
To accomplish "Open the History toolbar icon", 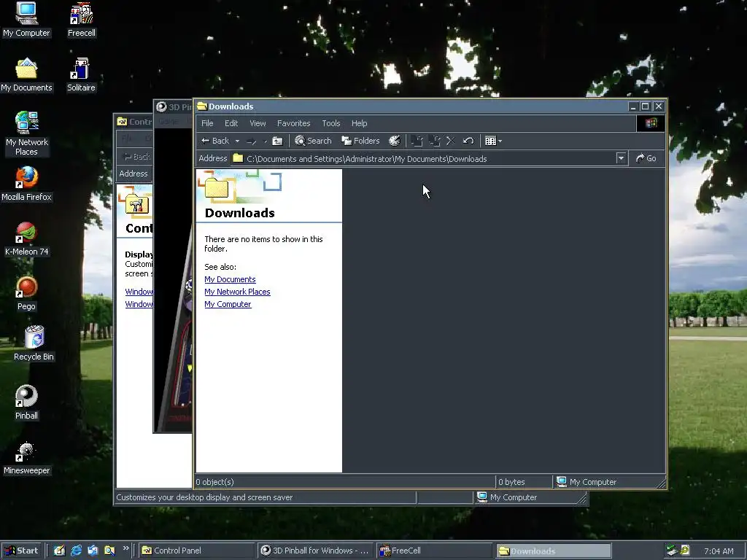I will click(x=395, y=141).
